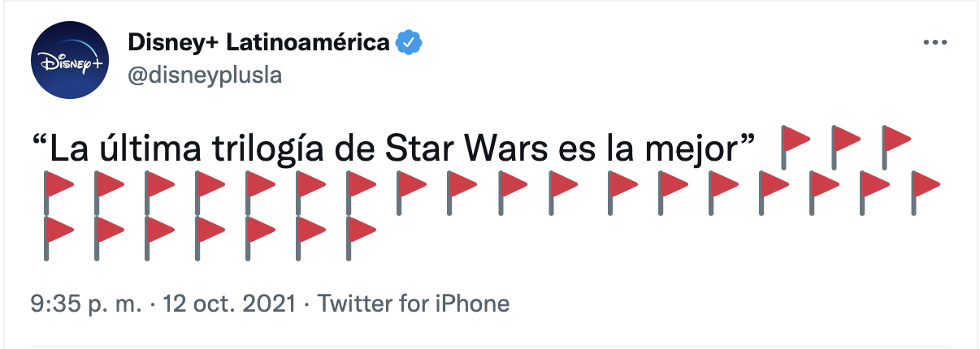Click the first red flag after the quote
The image size is (980, 349).
pos(795,147)
